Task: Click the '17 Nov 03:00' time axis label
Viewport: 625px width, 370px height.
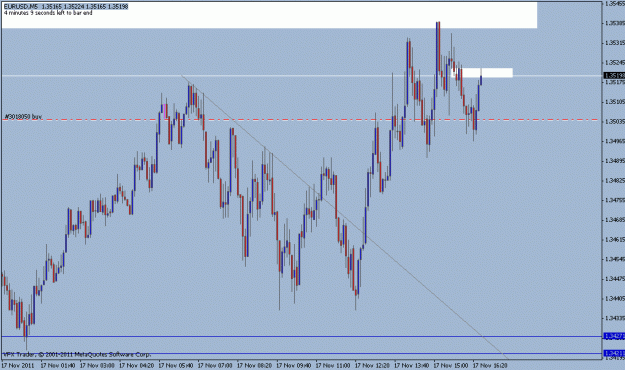Action: [x=97, y=365]
